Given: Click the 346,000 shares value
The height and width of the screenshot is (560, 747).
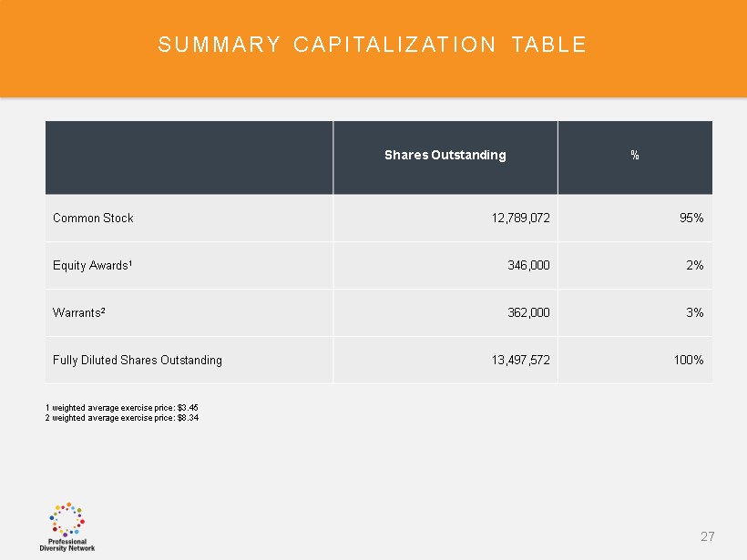Looking at the screenshot, I should (x=527, y=266).
